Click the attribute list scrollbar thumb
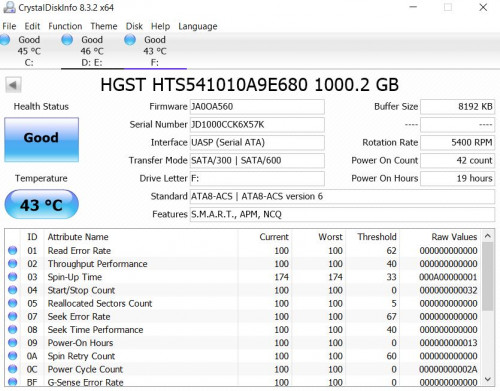The image size is (500, 391). (x=488, y=276)
